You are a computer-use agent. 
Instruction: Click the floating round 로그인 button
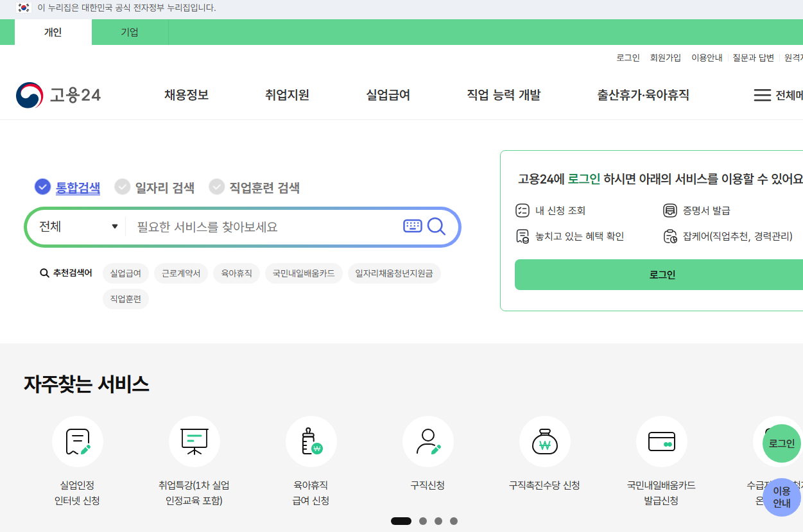coord(781,443)
